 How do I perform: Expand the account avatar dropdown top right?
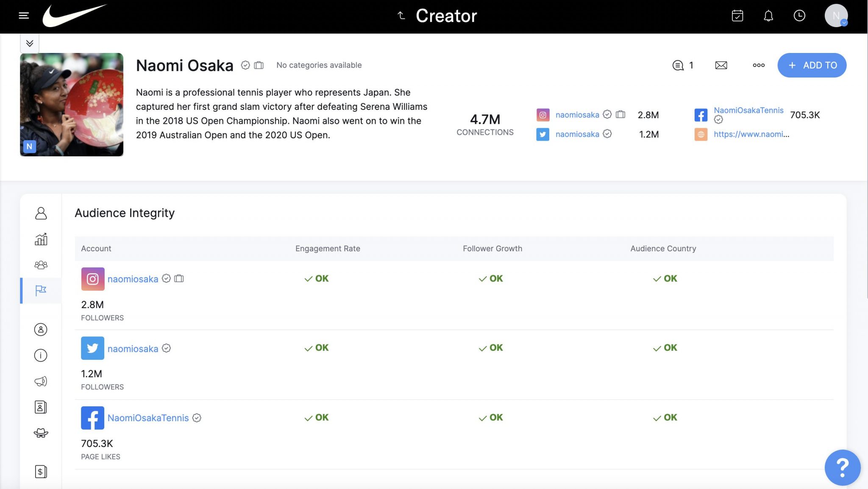[x=836, y=16]
